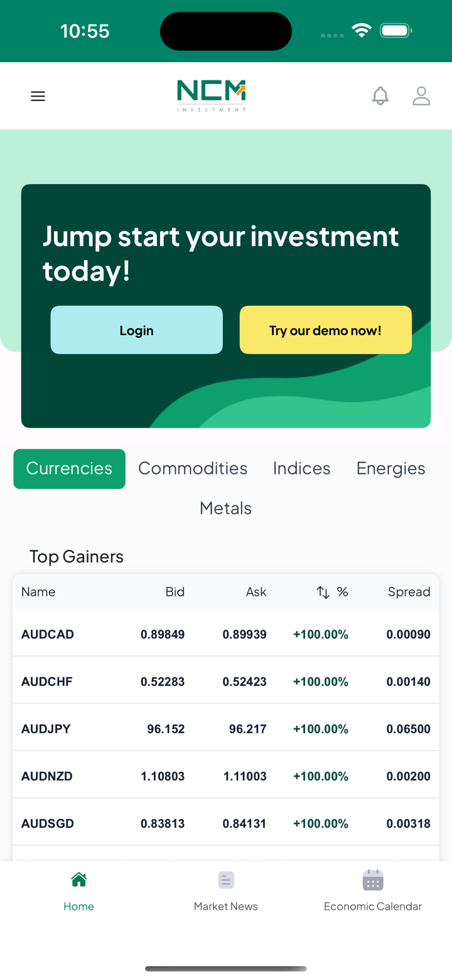Tap the NCM Investment logo
Image resolution: width=452 pixels, height=980 pixels.
click(212, 95)
